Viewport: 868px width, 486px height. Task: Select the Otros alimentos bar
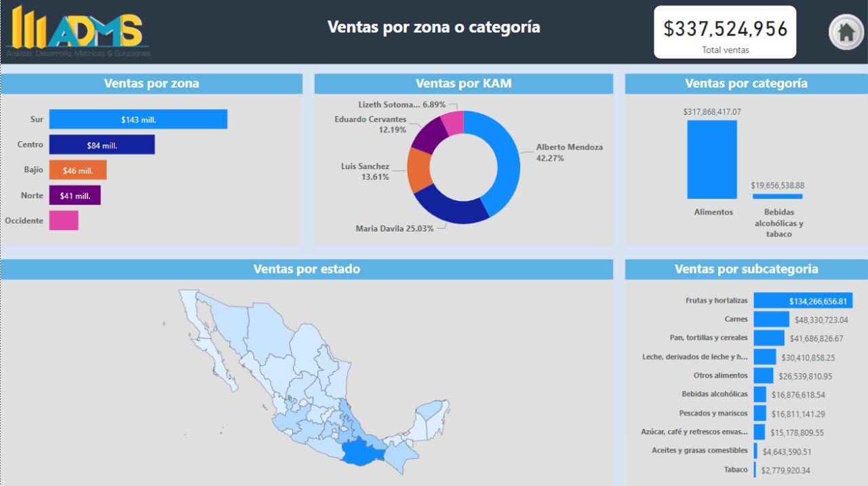click(x=763, y=375)
